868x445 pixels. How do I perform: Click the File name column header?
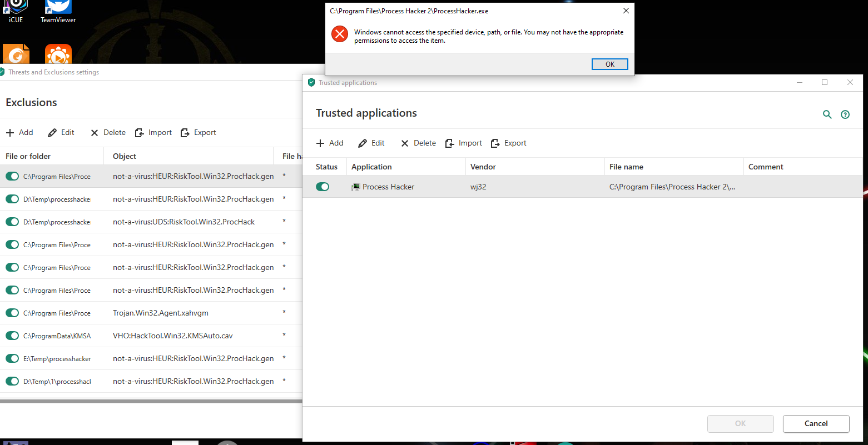pyautogui.click(x=674, y=167)
